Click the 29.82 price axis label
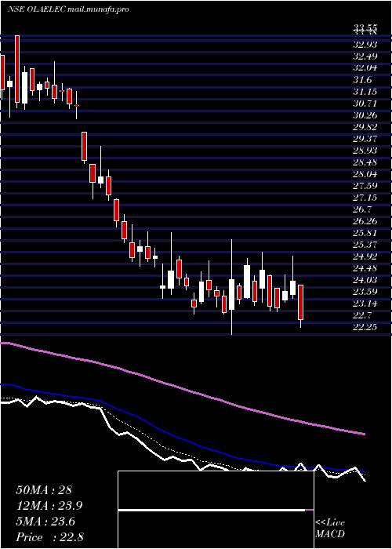 pos(365,127)
